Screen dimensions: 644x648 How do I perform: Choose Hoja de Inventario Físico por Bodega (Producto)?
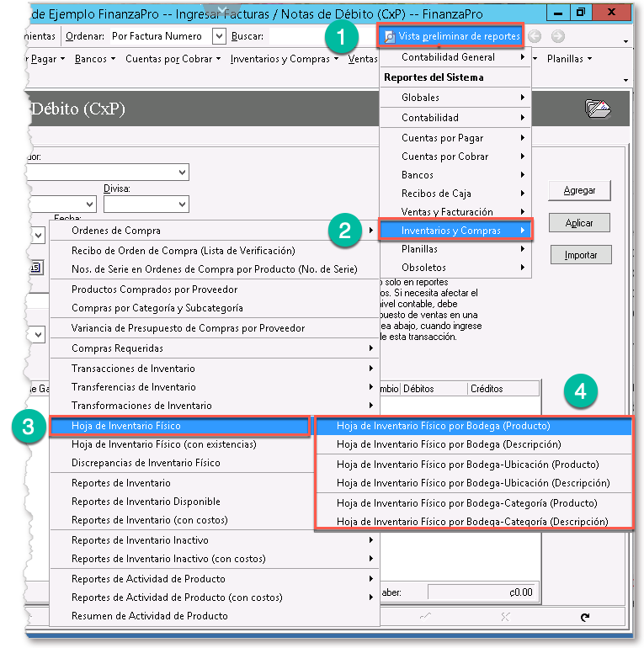474,426
